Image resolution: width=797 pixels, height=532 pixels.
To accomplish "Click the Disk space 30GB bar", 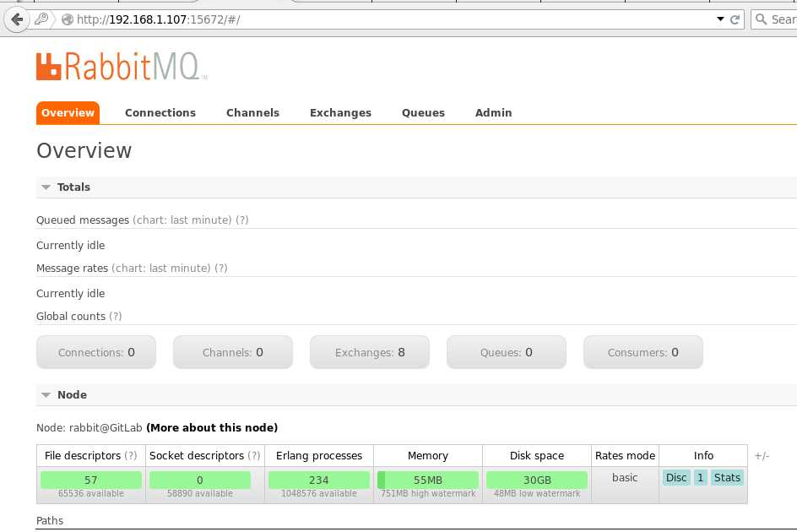I will tap(537, 480).
